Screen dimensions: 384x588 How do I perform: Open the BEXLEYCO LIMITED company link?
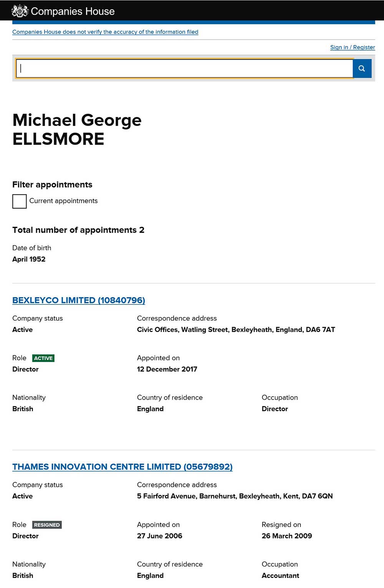click(79, 301)
